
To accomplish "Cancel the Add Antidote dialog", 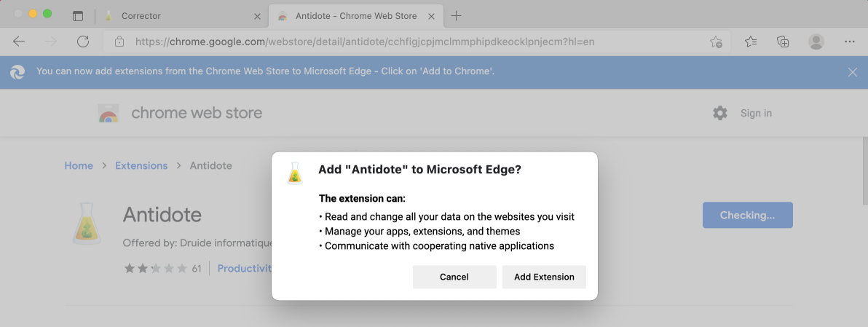I will 454,277.
